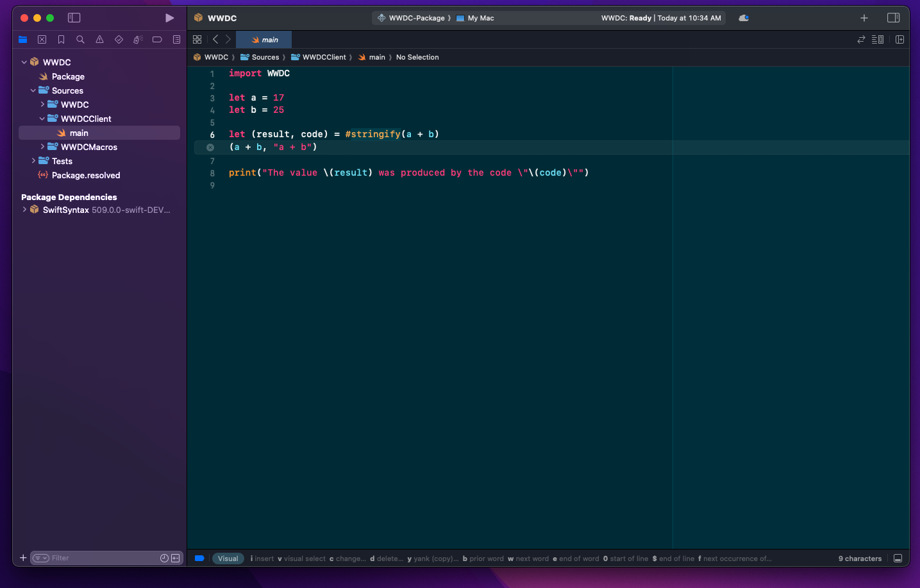Open the Test navigator diamond icon
Image resolution: width=920 pixels, height=588 pixels.
click(119, 40)
